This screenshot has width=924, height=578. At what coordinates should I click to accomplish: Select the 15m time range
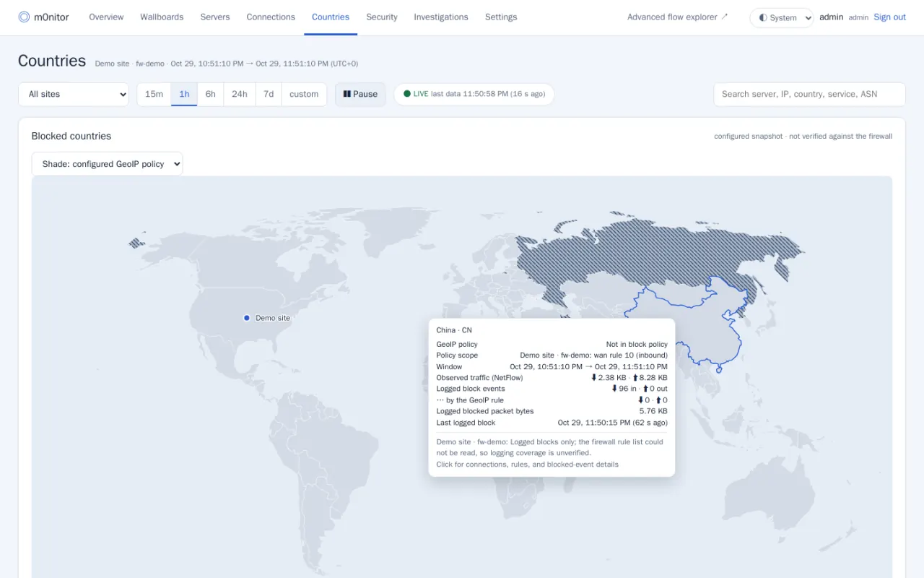(x=154, y=94)
